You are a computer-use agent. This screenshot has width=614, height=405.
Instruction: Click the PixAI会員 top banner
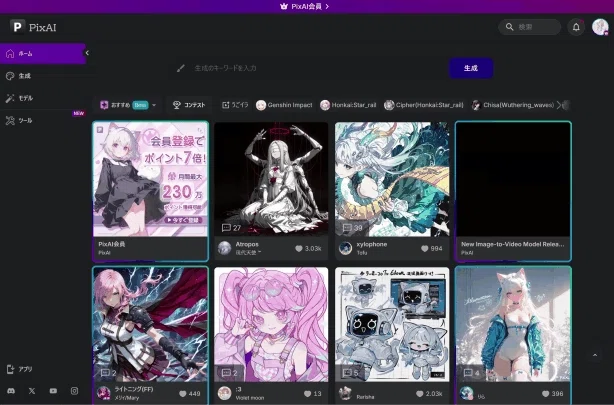click(307, 6)
